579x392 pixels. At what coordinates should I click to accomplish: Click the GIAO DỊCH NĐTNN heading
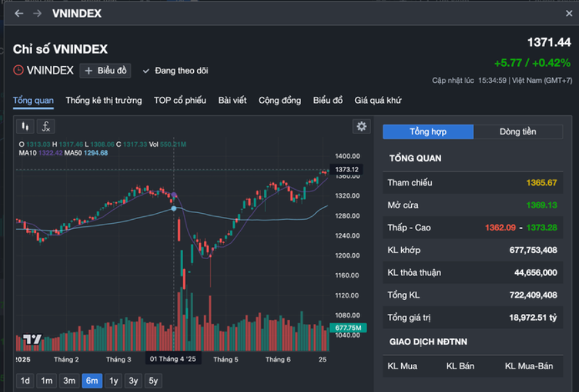[428, 342]
